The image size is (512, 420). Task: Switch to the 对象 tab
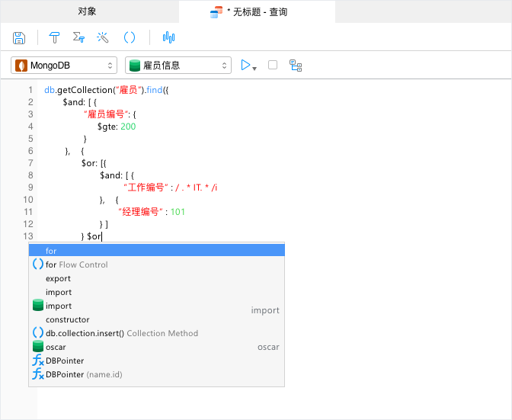[x=88, y=11]
